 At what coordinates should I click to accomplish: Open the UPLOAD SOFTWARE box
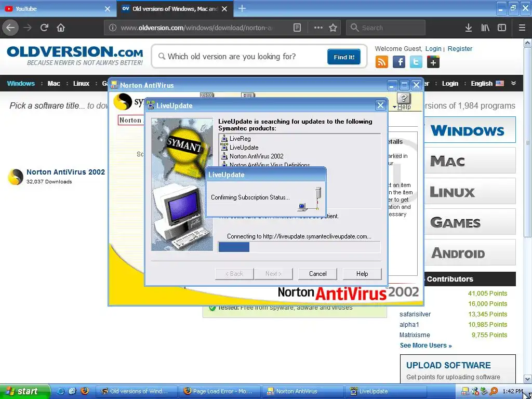(458, 369)
